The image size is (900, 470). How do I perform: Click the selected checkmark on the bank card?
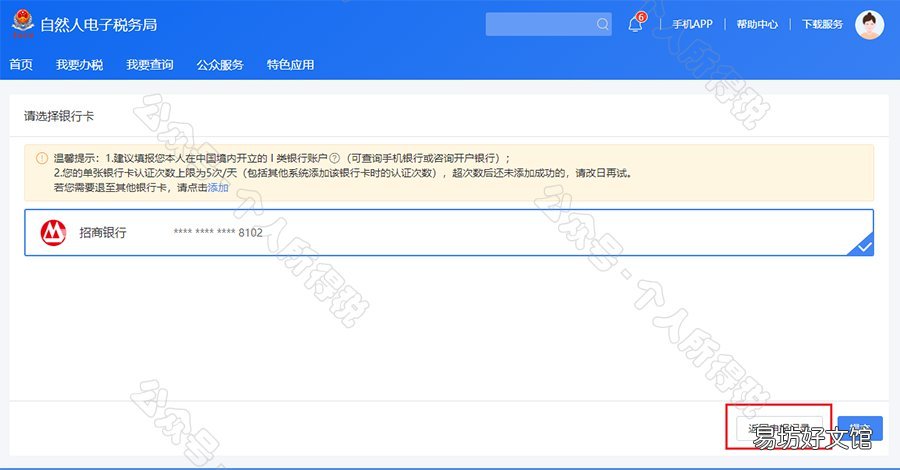[863, 247]
